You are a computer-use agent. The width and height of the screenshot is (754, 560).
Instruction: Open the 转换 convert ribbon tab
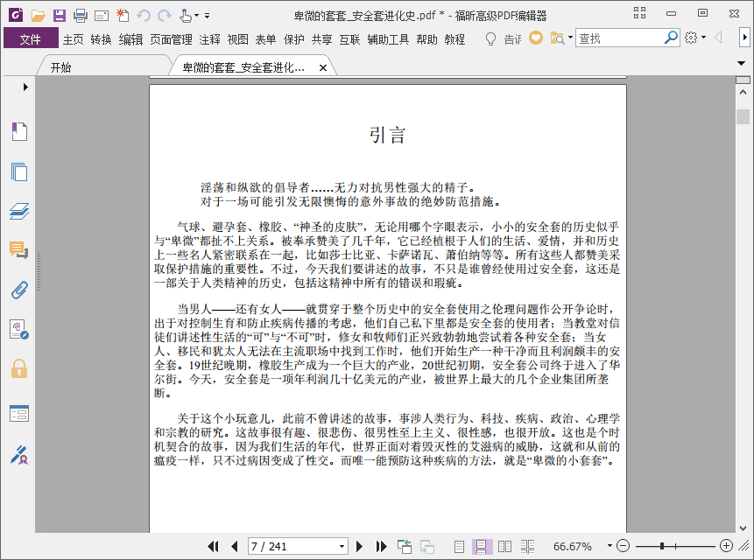tap(101, 39)
